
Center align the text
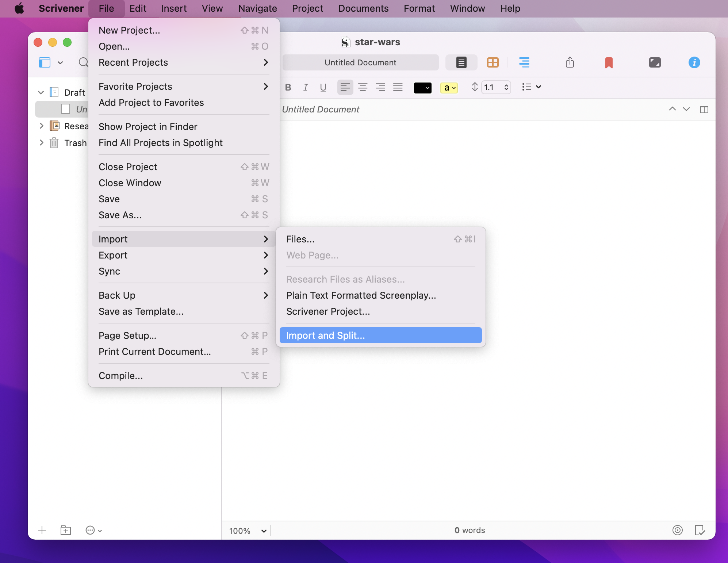click(x=363, y=87)
